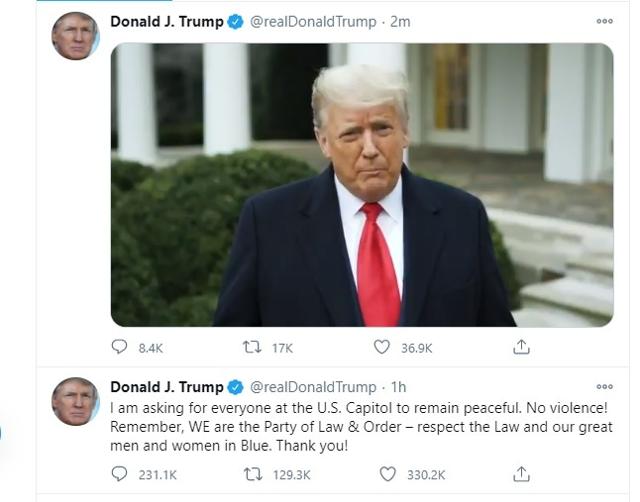Reply to the tweet with 231.1K comments
The image size is (640, 502).
pyautogui.click(x=119, y=474)
